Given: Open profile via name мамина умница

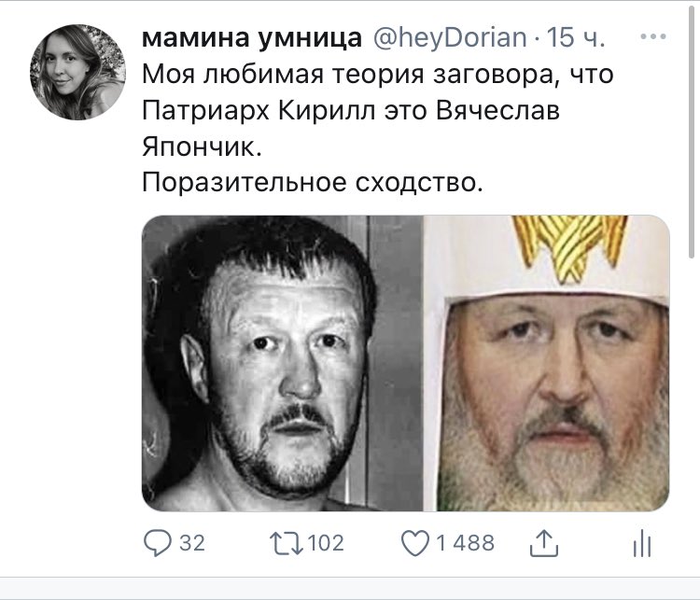Looking at the screenshot, I should pos(252,38).
